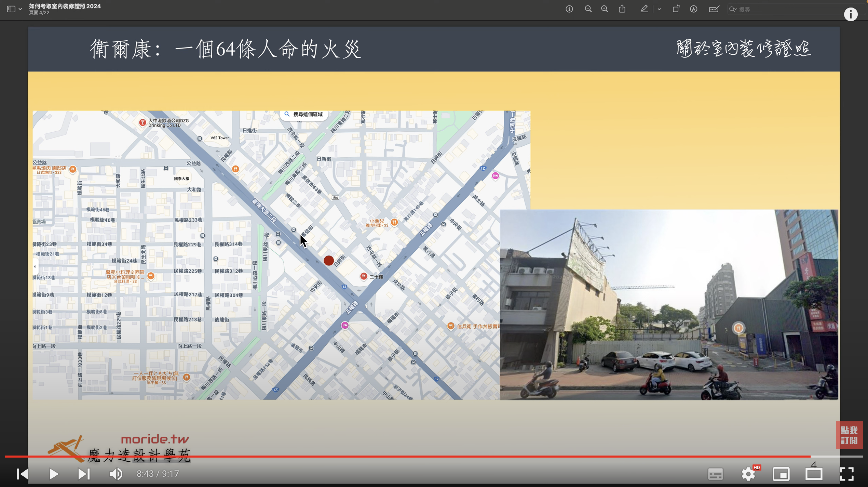Select the 二十樓 restaurant pin
Image resolution: width=868 pixels, height=487 pixels.
tap(364, 276)
